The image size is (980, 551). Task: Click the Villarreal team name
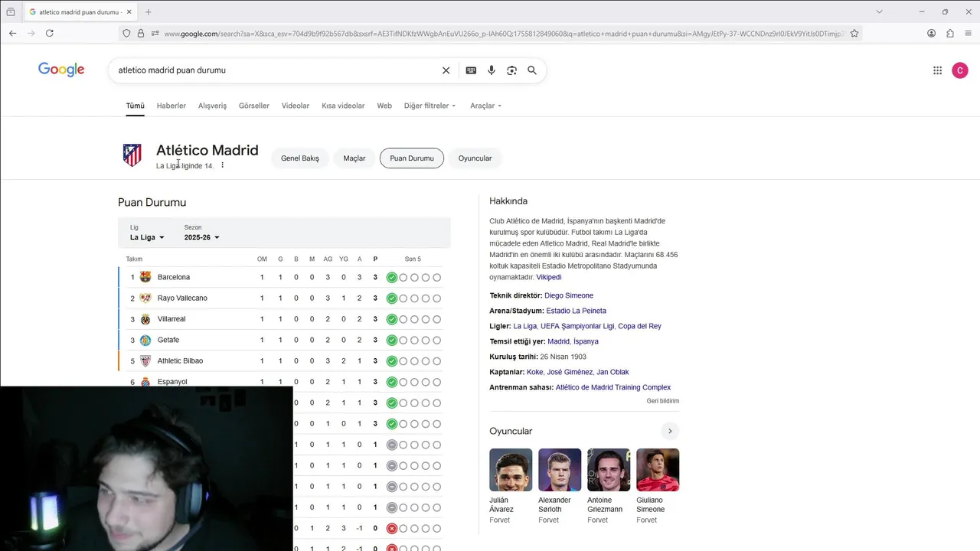(x=171, y=319)
